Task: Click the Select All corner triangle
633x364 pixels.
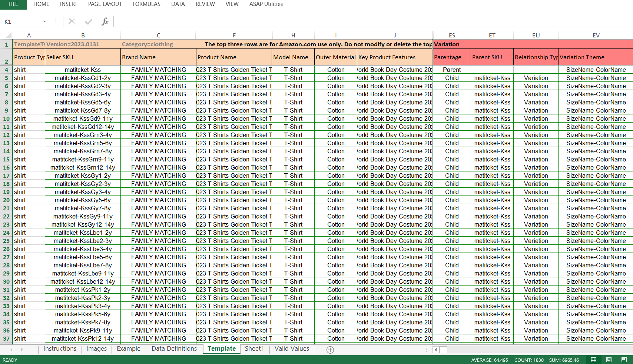Action: point(8,36)
